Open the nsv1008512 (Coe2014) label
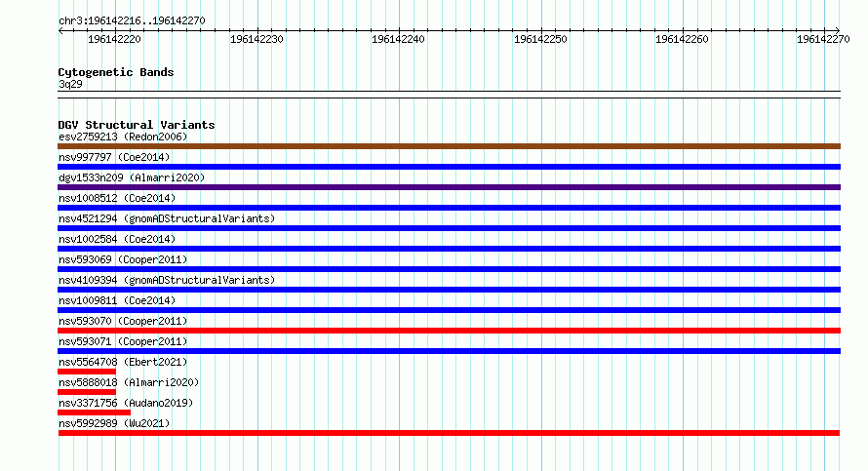This screenshot has height=471, width=868. 117,198
